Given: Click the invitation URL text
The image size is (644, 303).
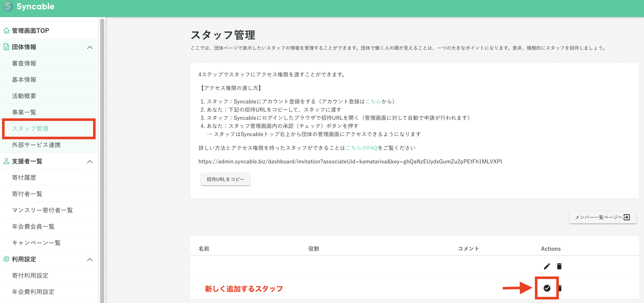Looking at the screenshot, I should coord(350,161).
